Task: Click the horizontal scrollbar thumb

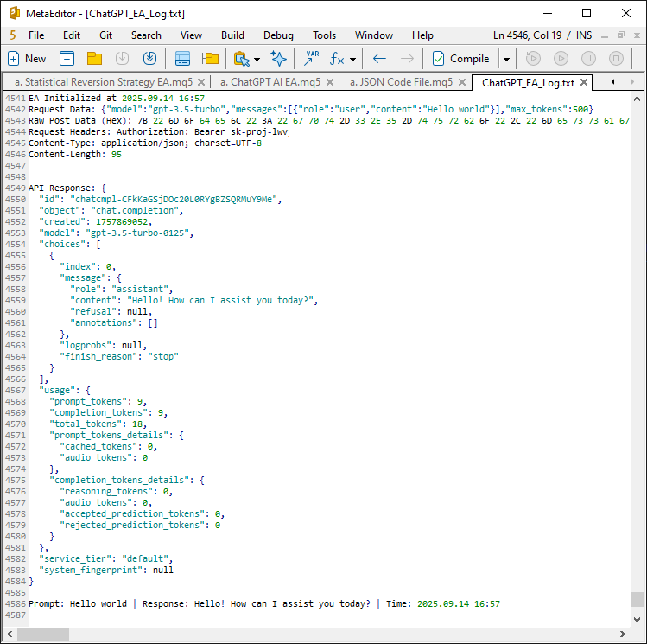Action: (43, 634)
